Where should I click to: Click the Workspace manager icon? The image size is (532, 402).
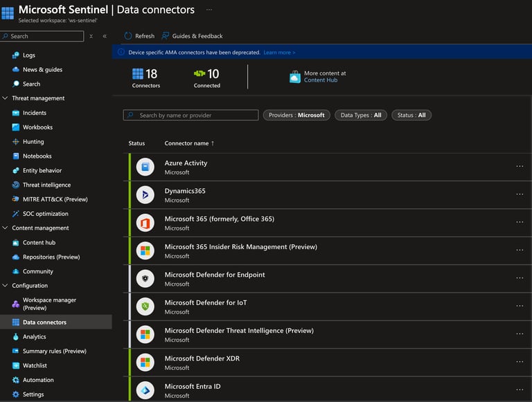(16, 304)
